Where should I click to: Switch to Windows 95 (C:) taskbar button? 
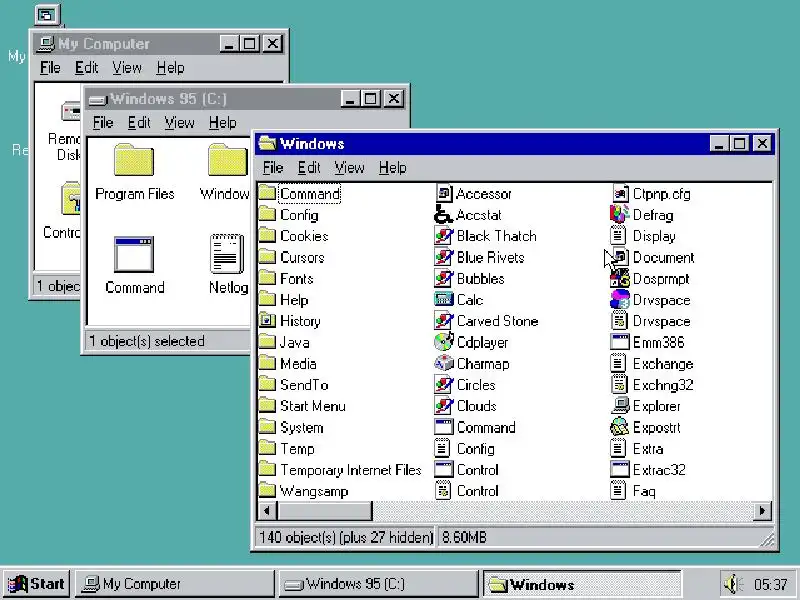[x=379, y=584]
